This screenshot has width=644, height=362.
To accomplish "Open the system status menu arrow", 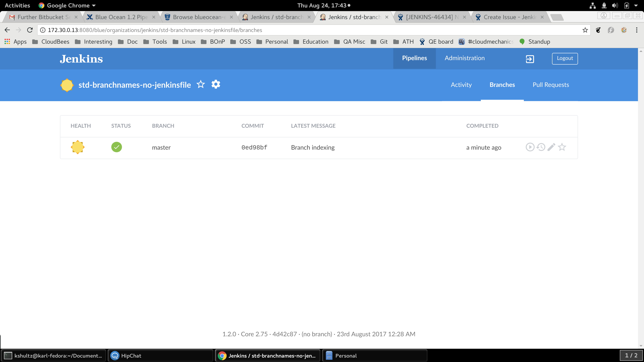I will pos(636,5).
